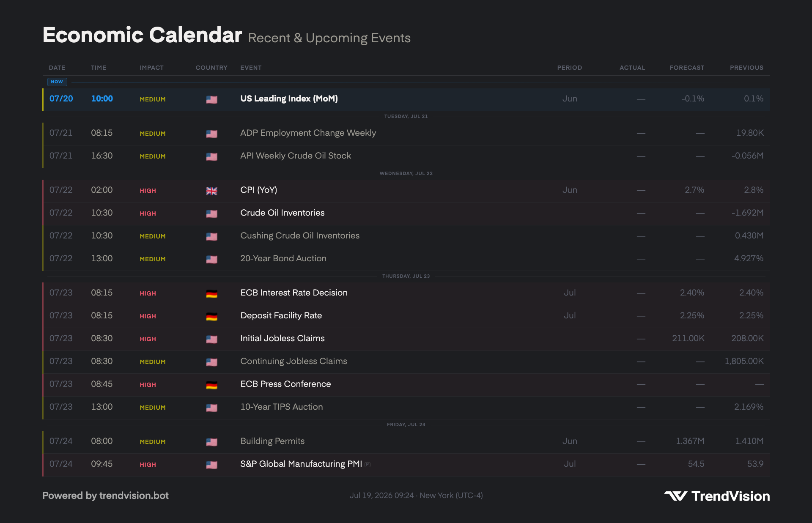Select the ECB Press Conference event
This screenshot has height=523, width=812.
(285, 384)
